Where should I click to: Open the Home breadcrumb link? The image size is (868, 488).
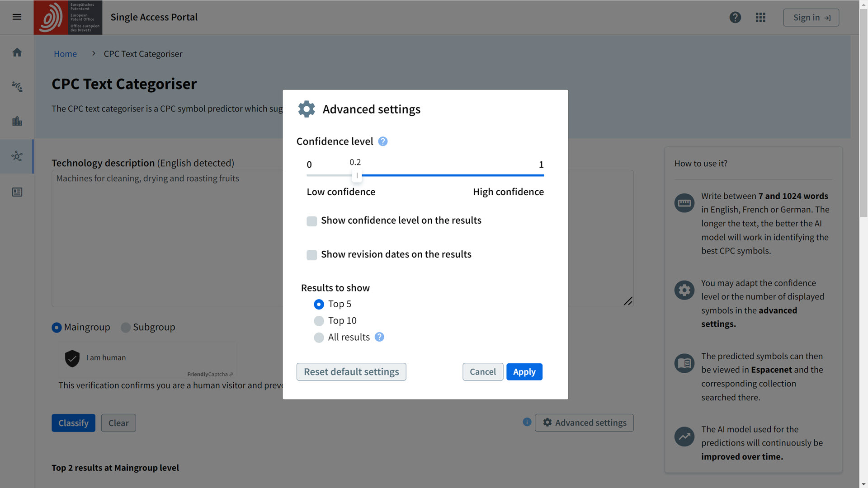click(65, 54)
